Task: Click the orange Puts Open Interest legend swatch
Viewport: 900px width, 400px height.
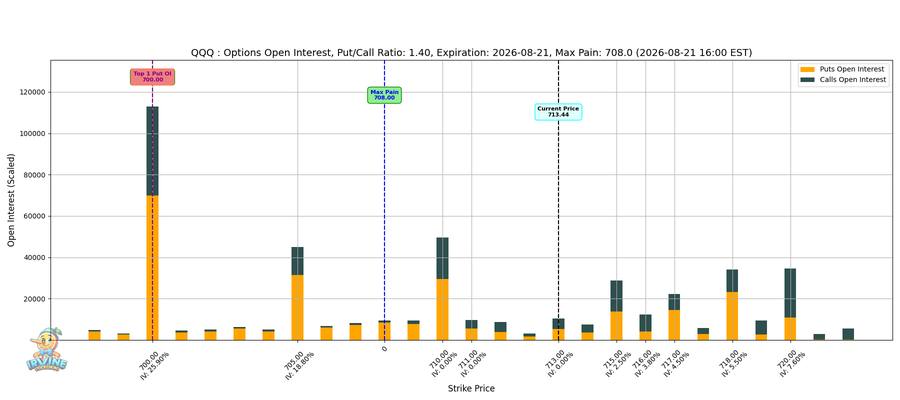Action: click(806, 69)
